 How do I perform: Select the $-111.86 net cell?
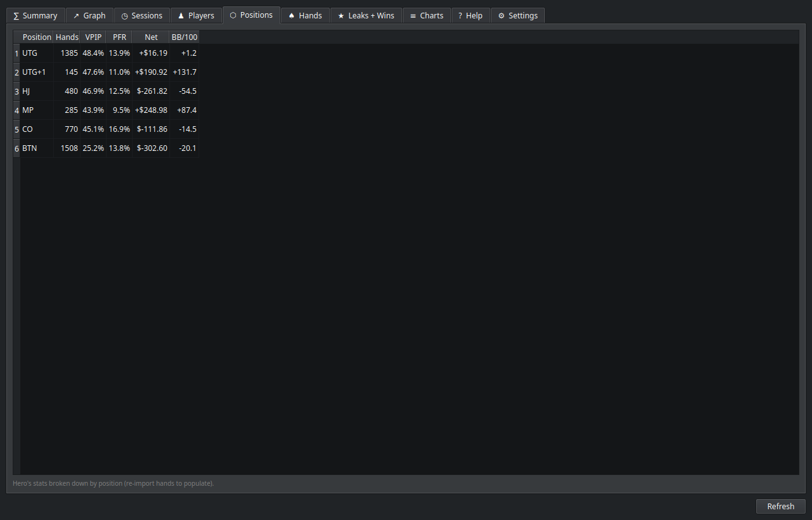point(151,129)
